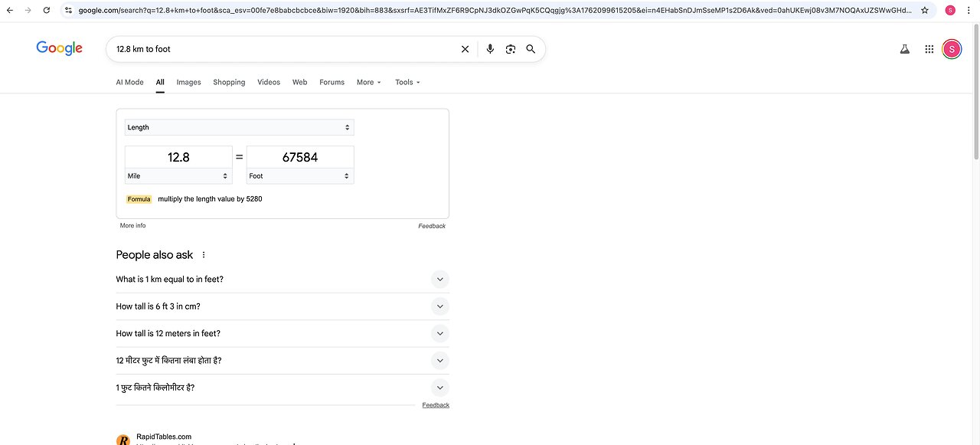Open the More info link

pyautogui.click(x=132, y=226)
